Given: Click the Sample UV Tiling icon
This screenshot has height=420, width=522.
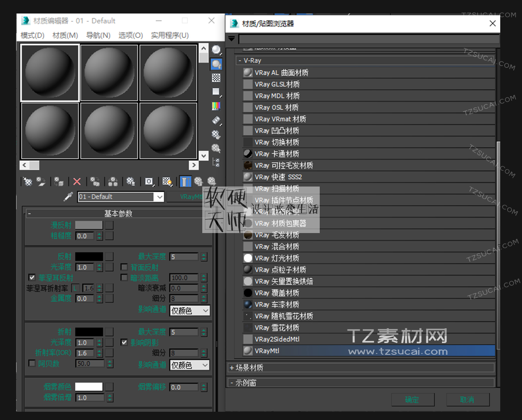Looking at the screenshot, I should tap(216, 92).
